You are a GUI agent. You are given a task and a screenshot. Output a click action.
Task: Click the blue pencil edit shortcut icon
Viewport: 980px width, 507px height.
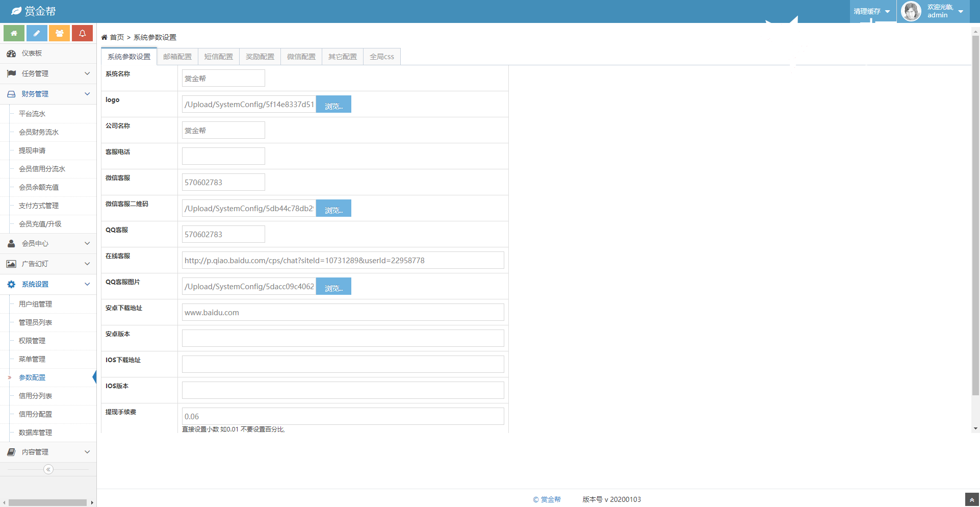[37, 33]
